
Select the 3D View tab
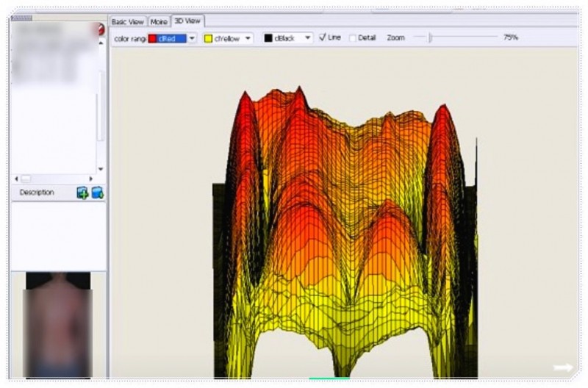pyautogui.click(x=187, y=21)
